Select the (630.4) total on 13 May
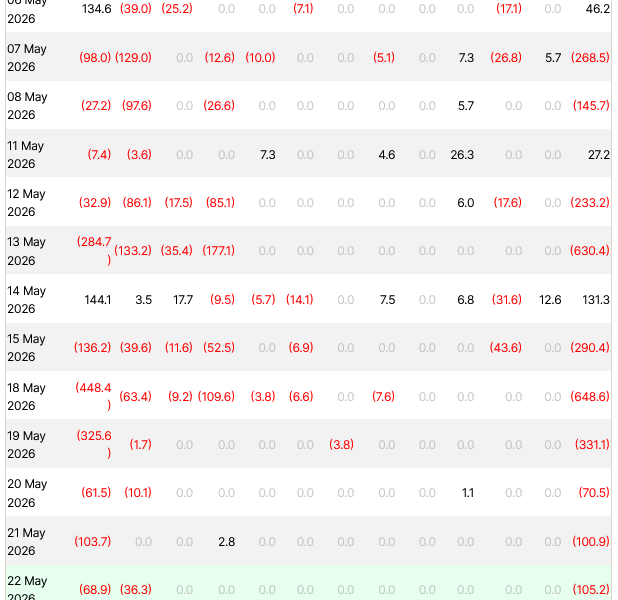 tap(590, 251)
